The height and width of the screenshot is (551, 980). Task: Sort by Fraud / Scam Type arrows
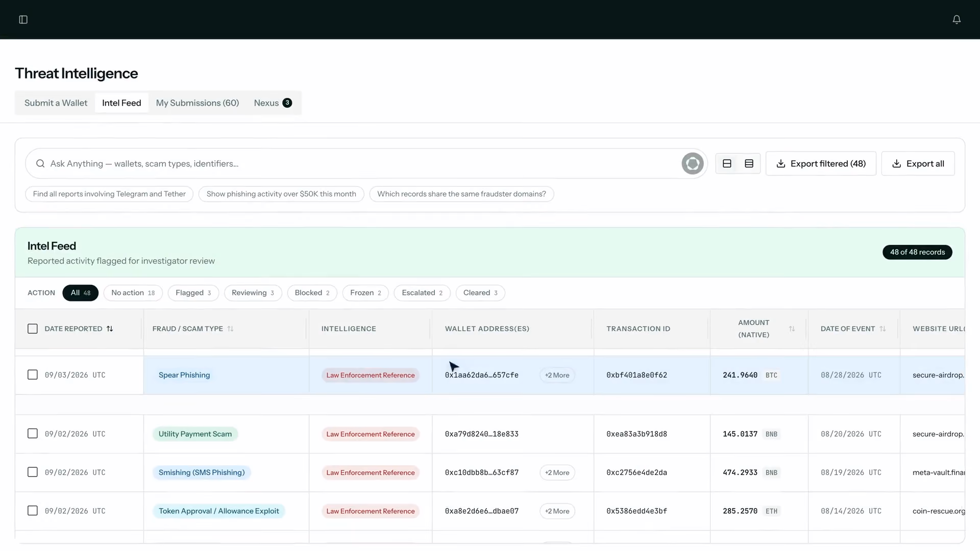230,329
